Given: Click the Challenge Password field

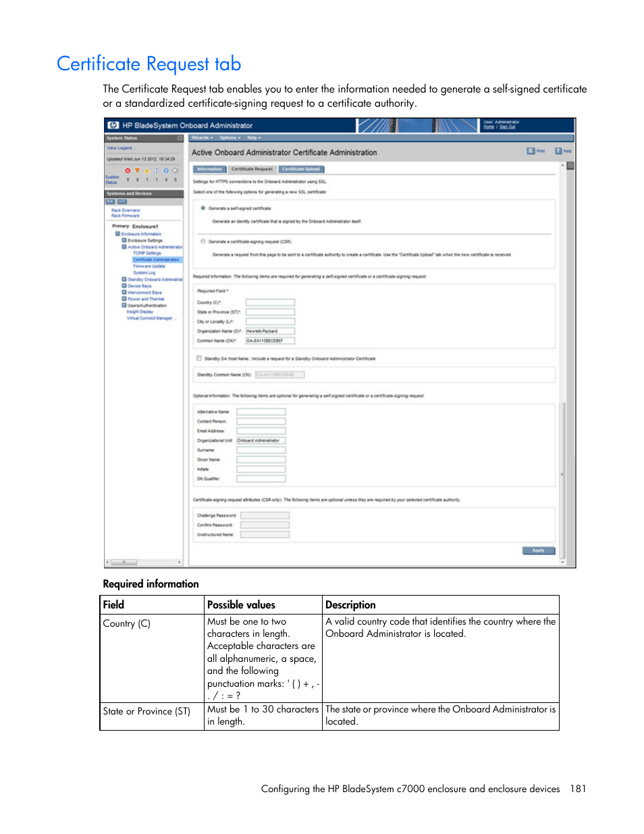Looking at the screenshot, I should click(265, 515).
